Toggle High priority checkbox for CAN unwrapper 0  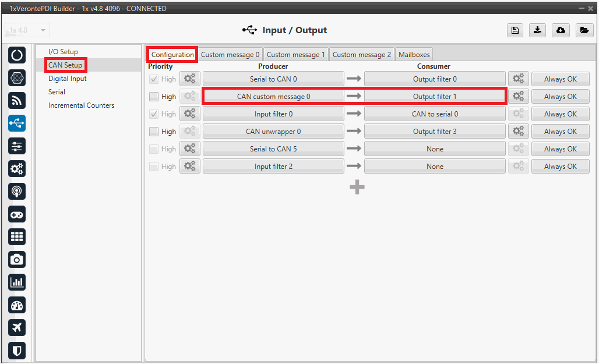click(154, 132)
